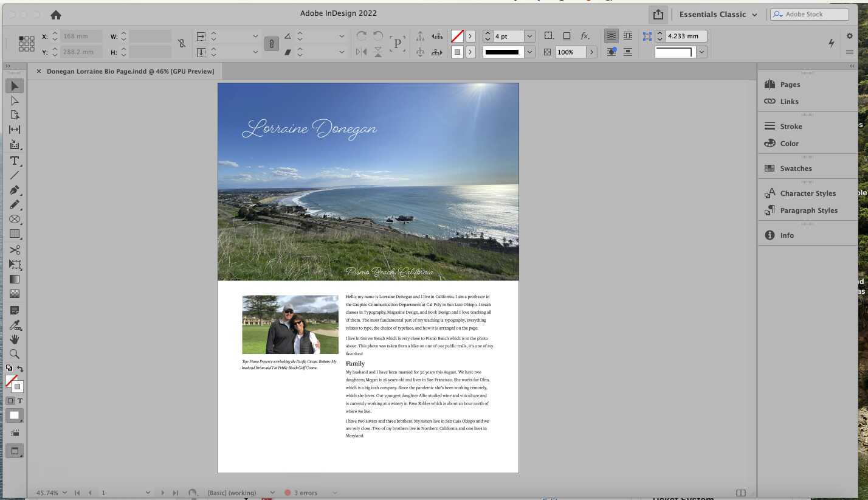Toggle formatting affects text button
The height and width of the screenshot is (500, 868).
[20, 401]
